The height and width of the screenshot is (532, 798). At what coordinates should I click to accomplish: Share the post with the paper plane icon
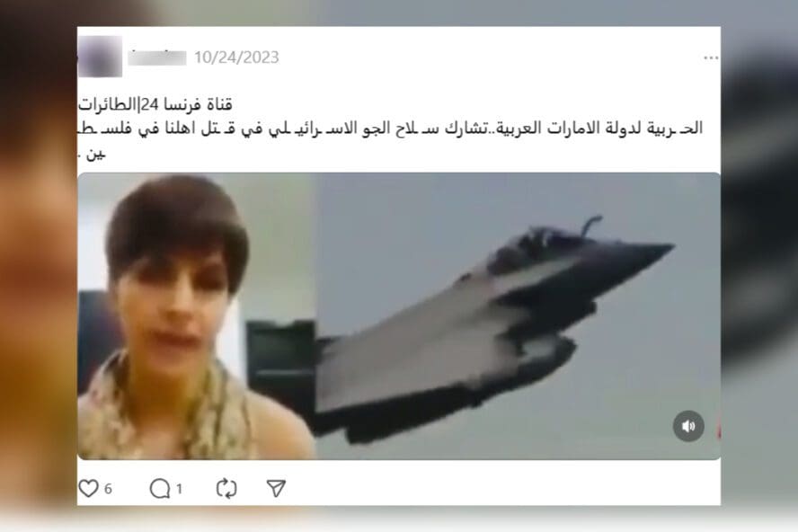click(x=276, y=489)
